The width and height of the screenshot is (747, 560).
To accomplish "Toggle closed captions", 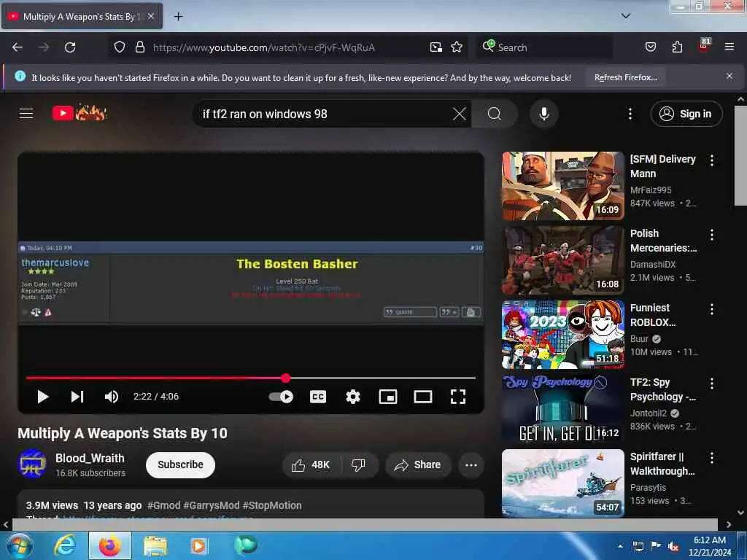I will (318, 397).
